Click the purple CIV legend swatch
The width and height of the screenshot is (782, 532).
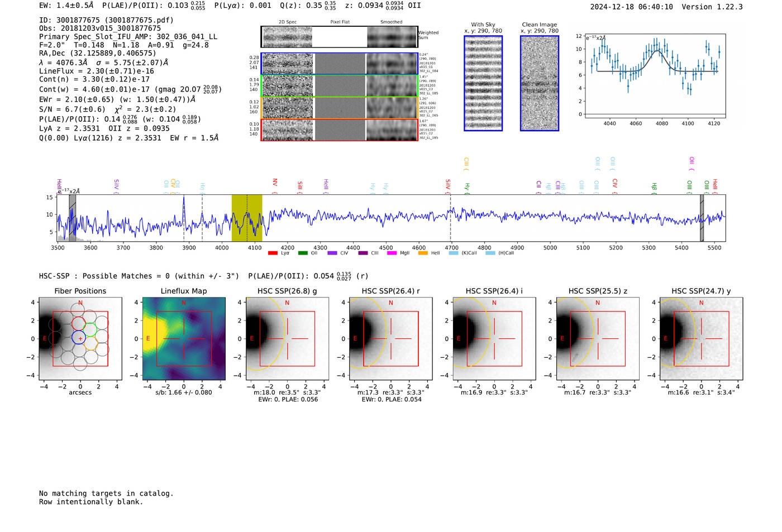332,253
